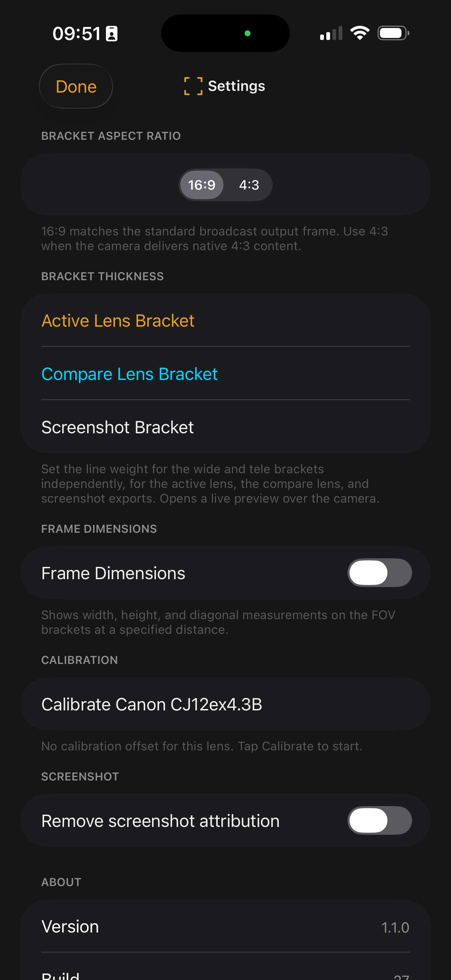Image resolution: width=451 pixels, height=980 pixels.
Task: Select the 16:9 aspect ratio segment
Action: (202, 185)
